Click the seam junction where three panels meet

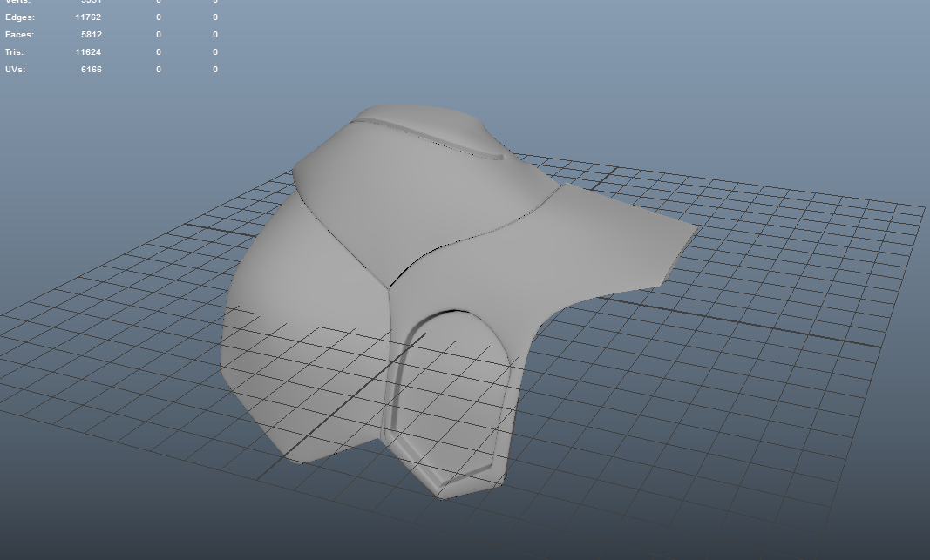(387, 287)
